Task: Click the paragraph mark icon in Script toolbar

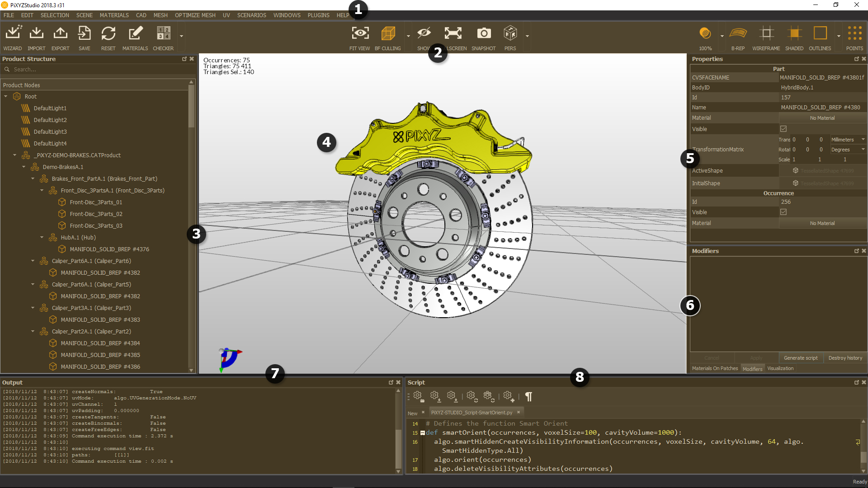Action: (x=528, y=397)
